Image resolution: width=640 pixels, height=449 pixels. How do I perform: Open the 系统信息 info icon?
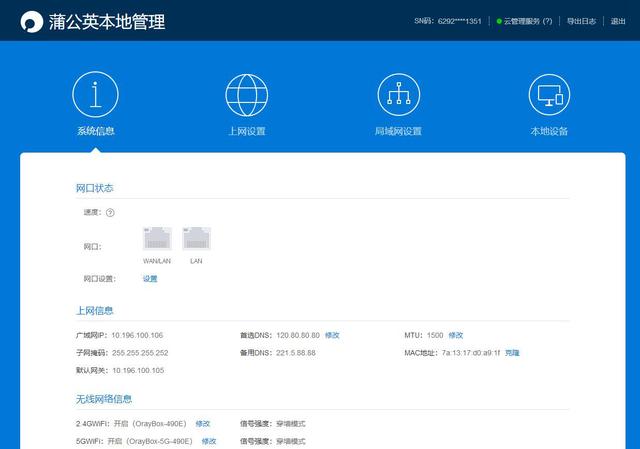pyautogui.click(x=96, y=95)
